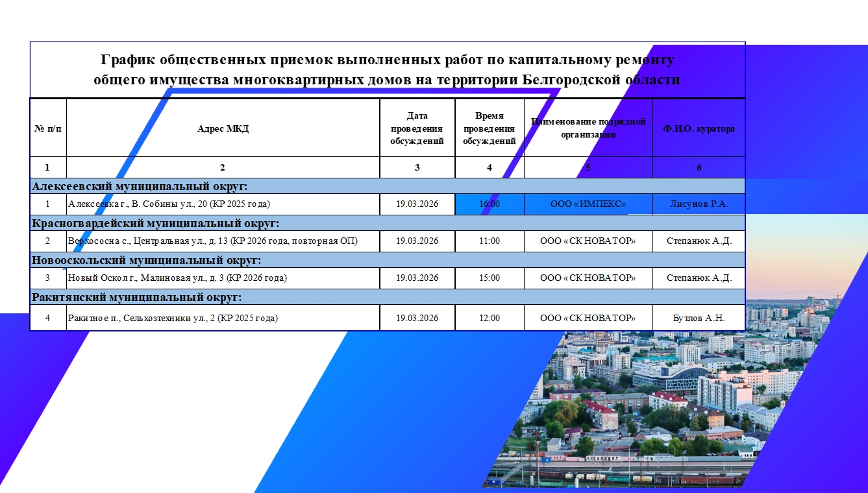
Task: Click column index "6" under Ф.И.О. куратора
Action: [699, 167]
